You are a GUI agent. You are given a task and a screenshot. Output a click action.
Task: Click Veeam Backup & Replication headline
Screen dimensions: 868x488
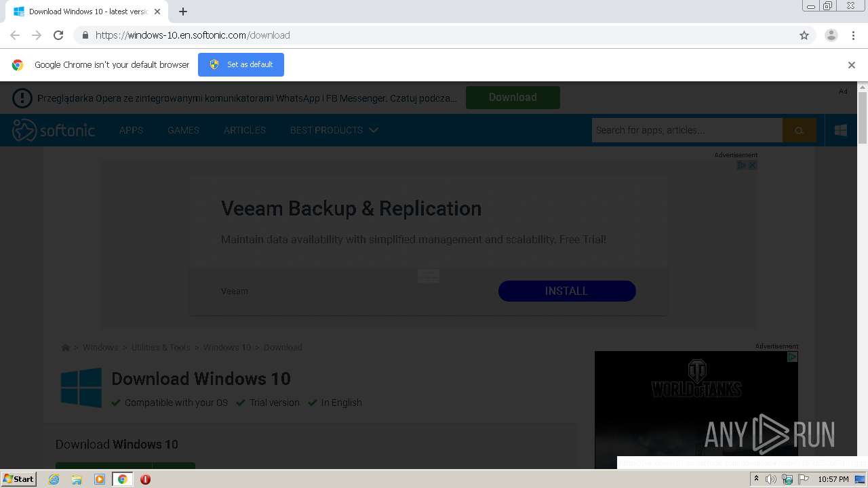click(351, 208)
